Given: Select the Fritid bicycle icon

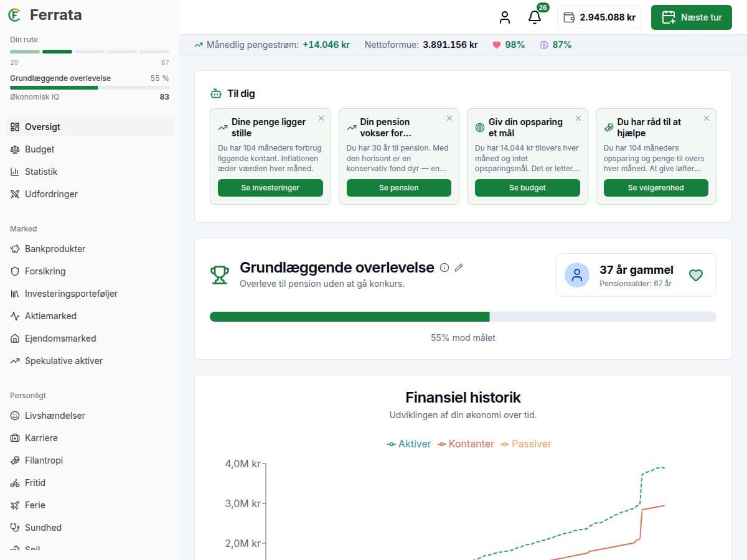Looking at the screenshot, I should coord(15,483).
